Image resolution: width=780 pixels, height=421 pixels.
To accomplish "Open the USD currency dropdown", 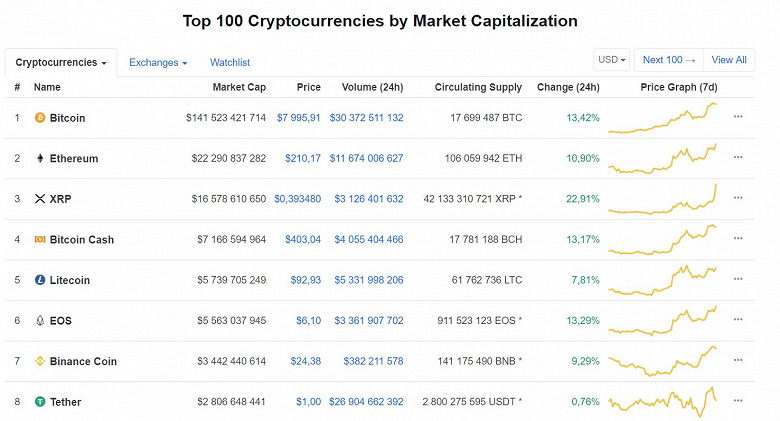I will [x=611, y=60].
